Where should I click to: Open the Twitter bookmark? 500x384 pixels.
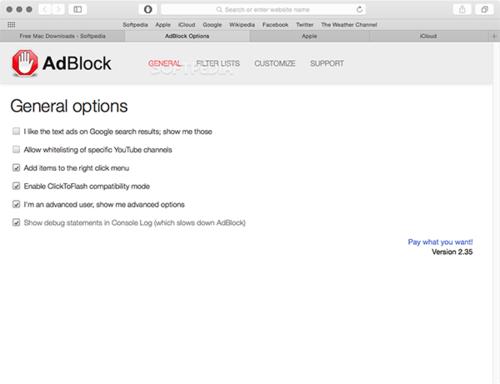click(305, 25)
